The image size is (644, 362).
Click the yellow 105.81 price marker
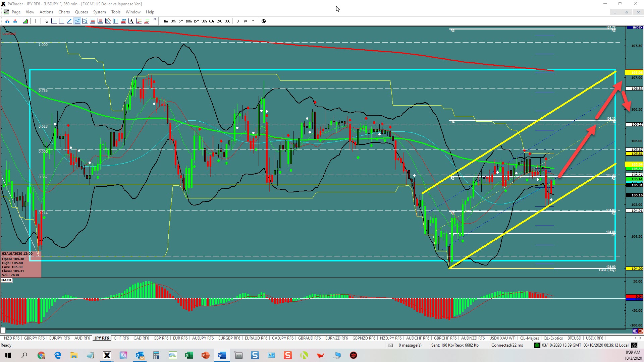coord(635,154)
